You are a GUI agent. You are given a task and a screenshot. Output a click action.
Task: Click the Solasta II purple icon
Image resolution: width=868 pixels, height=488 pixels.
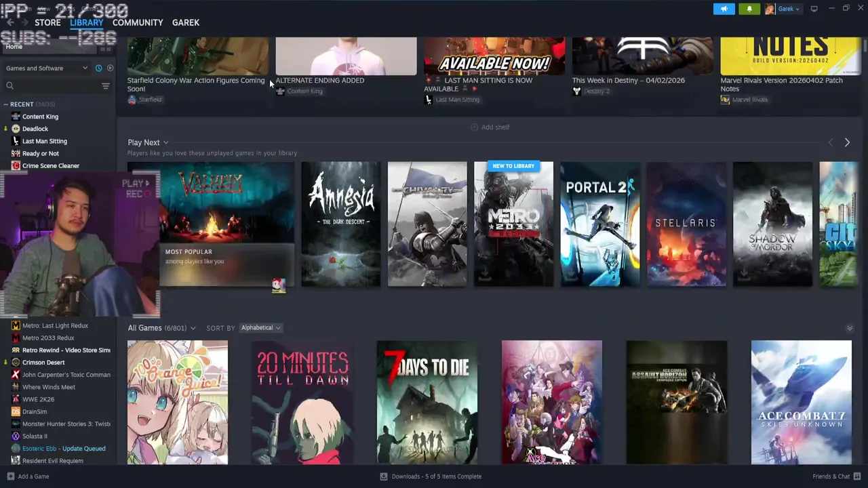point(16,436)
